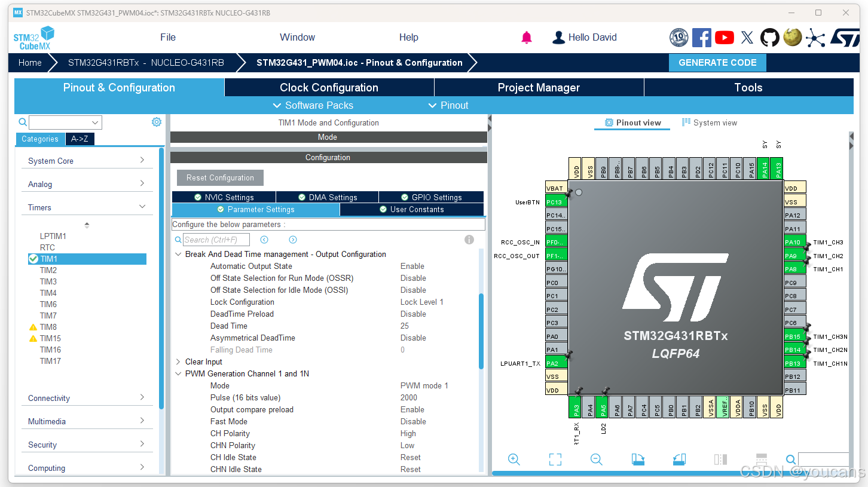Viewport: 868px width, 487px height.
Task: Open the DMA Settings tab
Action: point(327,197)
